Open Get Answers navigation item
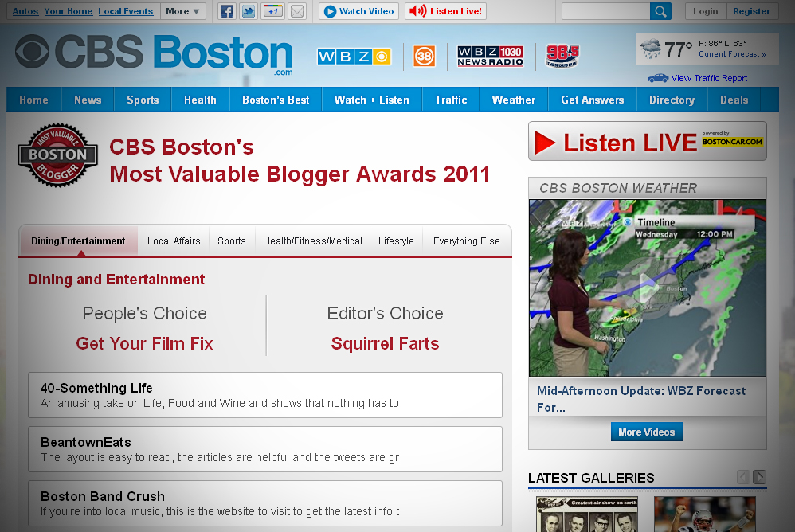This screenshot has height=532, width=795. pyautogui.click(x=592, y=100)
